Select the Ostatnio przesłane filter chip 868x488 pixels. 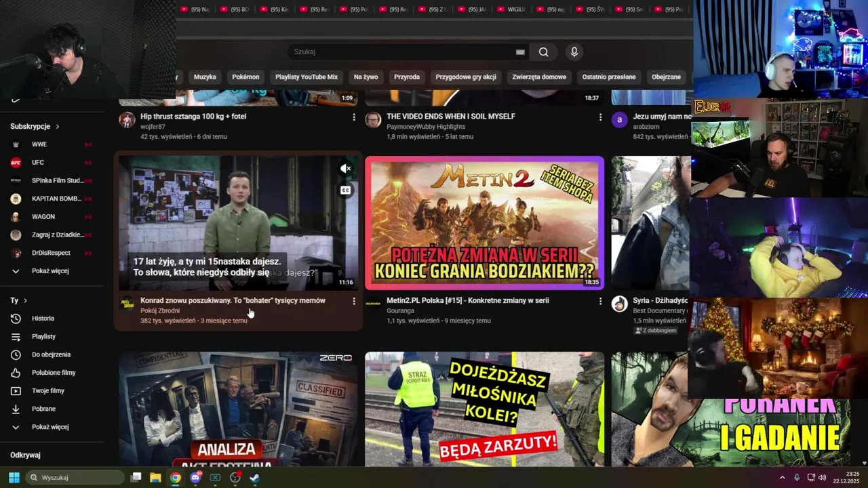(x=609, y=77)
